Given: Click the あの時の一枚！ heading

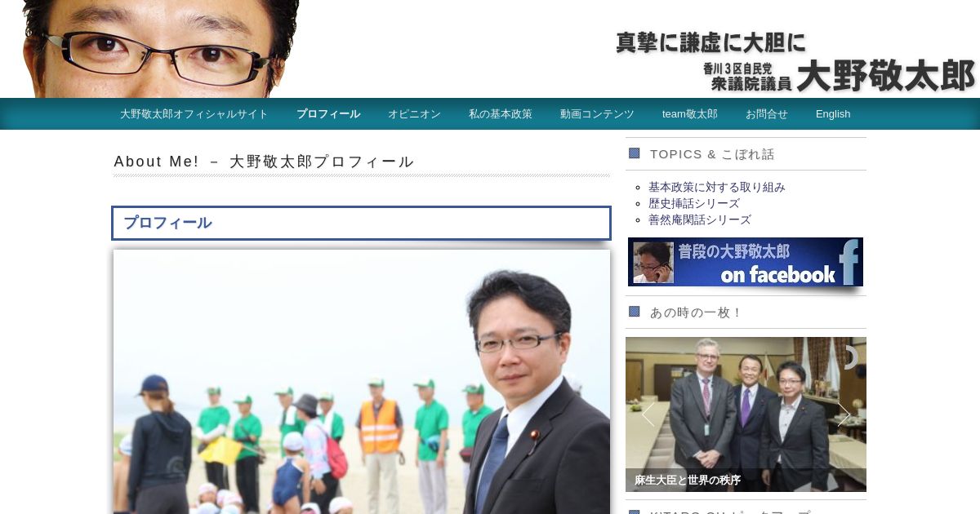Looking at the screenshot, I should pyautogui.click(x=696, y=312).
